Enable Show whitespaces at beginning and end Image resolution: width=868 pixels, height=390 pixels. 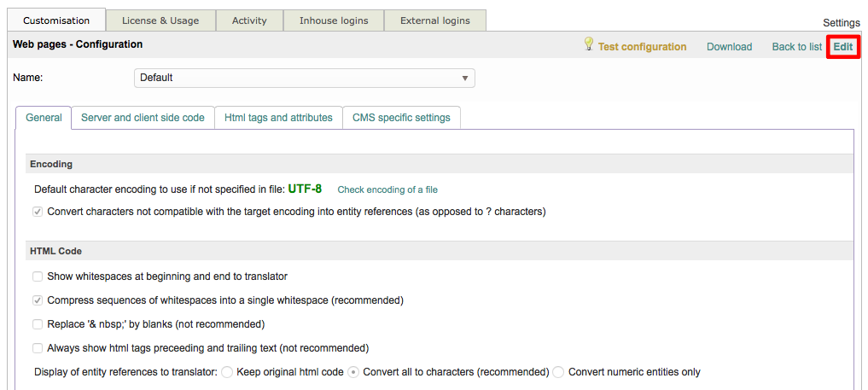(x=38, y=276)
